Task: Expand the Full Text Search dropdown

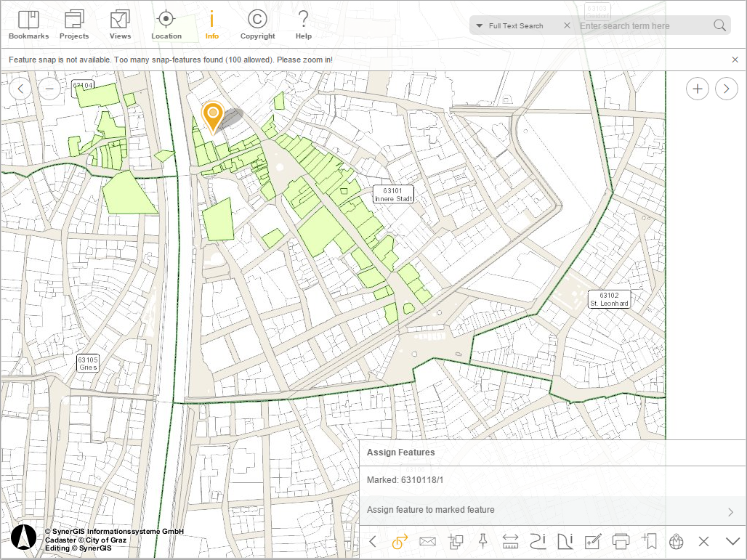Action: 480,26
